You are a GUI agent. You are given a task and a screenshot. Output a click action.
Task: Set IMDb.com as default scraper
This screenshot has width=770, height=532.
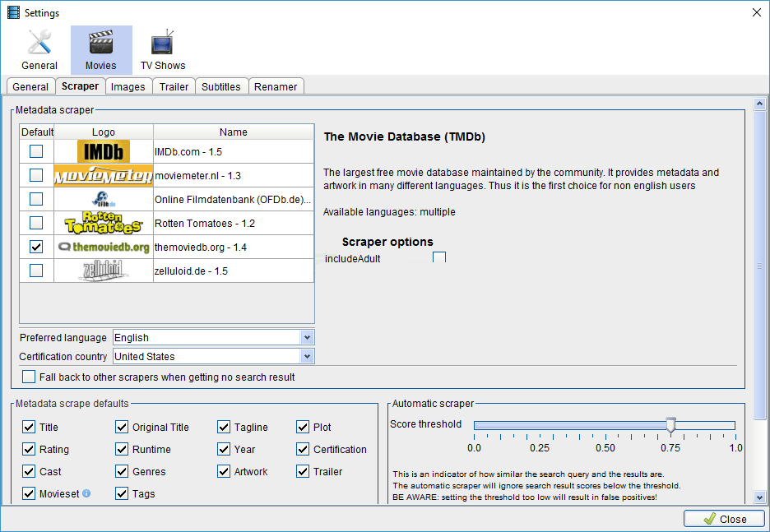(x=36, y=152)
